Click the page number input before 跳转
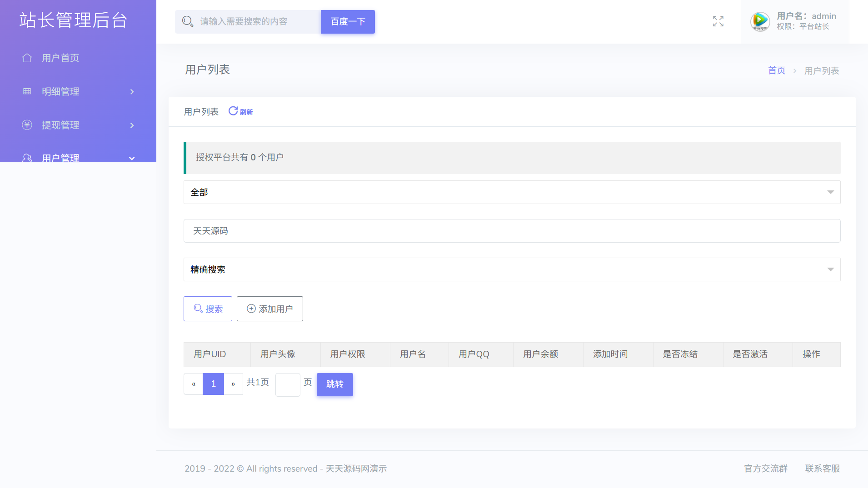 tap(287, 384)
